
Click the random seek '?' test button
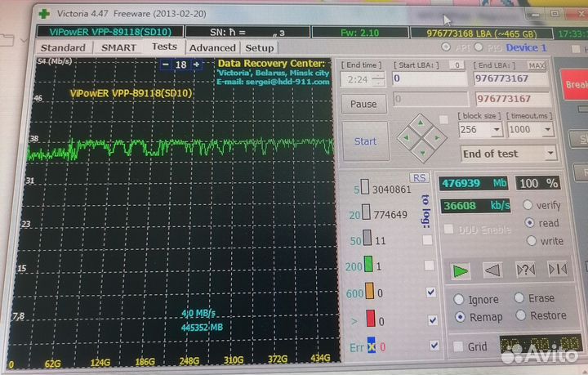point(525,270)
